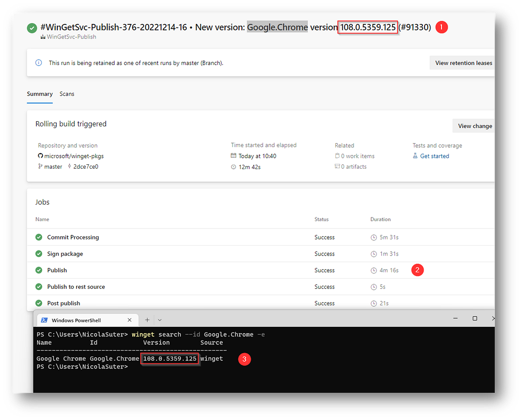This screenshot has height=420, width=522.
Task: Click the calendar icon beside Today at 10:40
Action: point(234,156)
